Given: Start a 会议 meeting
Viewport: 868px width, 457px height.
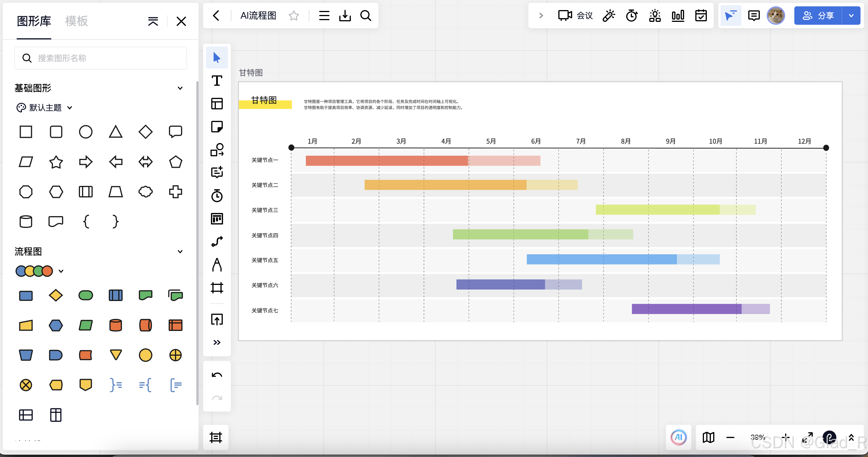Looking at the screenshot, I should click(575, 16).
